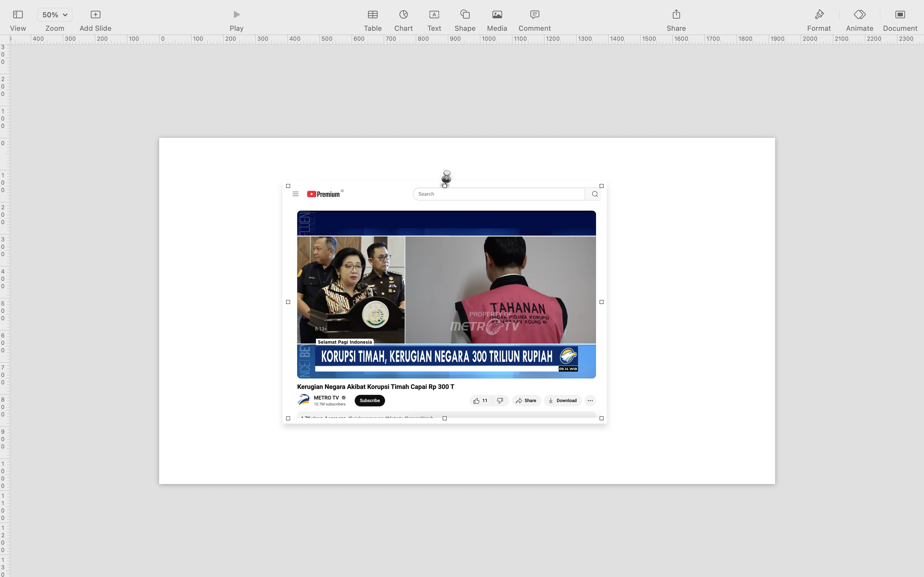Play the slideshow
Image resolution: width=924 pixels, height=577 pixels.
[x=236, y=15]
